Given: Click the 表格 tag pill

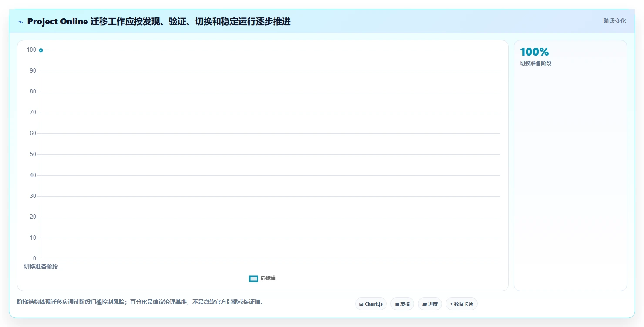Looking at the screenshot, I should point(402,304).
